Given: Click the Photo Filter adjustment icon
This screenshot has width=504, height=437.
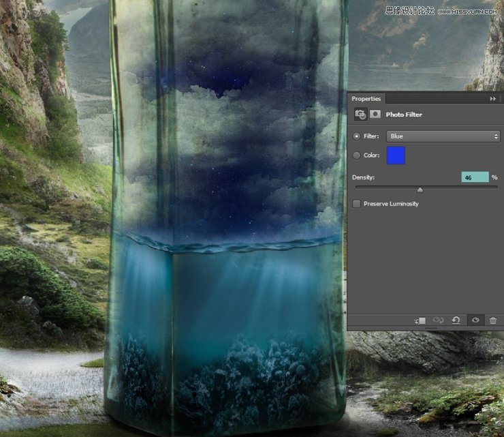Looking at the screenshot, I should (x=360, y=115).
